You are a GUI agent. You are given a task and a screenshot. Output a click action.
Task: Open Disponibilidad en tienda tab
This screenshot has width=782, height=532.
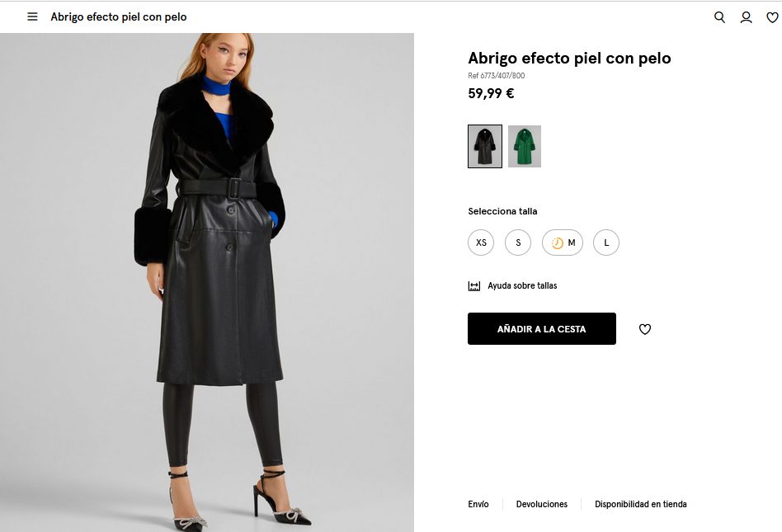coord(641,504)
